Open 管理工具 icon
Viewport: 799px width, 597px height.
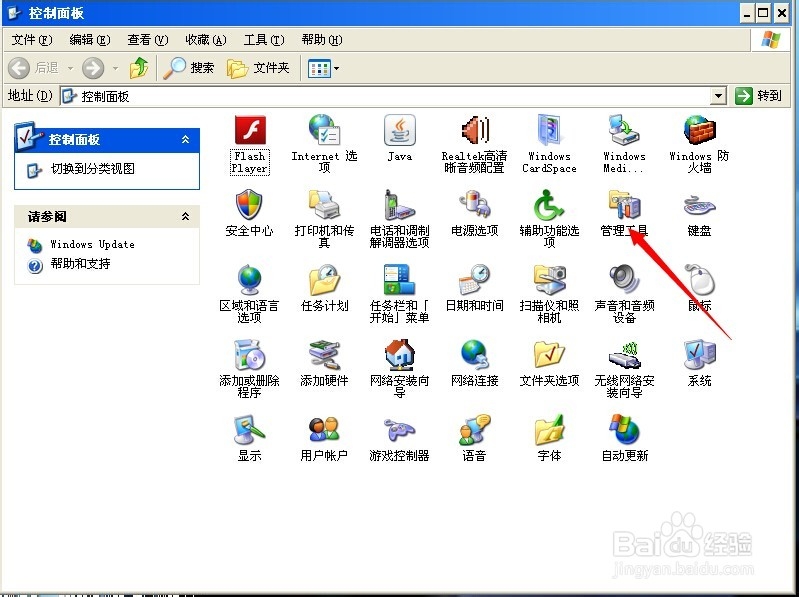tap(624, 205)
